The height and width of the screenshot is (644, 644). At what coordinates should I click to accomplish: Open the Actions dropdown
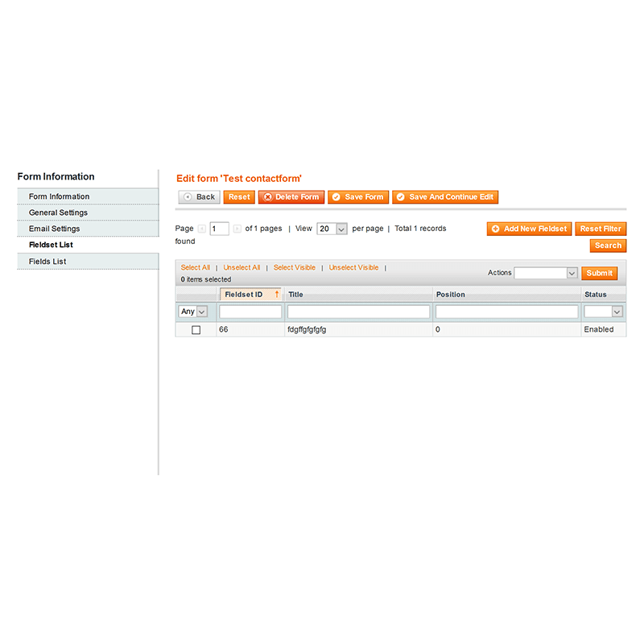click(546, 273)
